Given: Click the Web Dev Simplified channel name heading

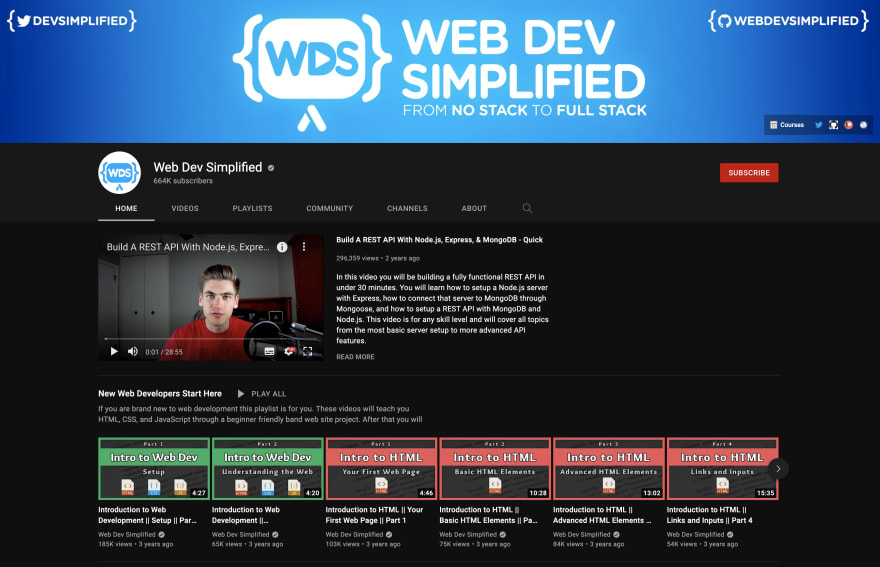Looking at the screenshot, I should [208, 167].
